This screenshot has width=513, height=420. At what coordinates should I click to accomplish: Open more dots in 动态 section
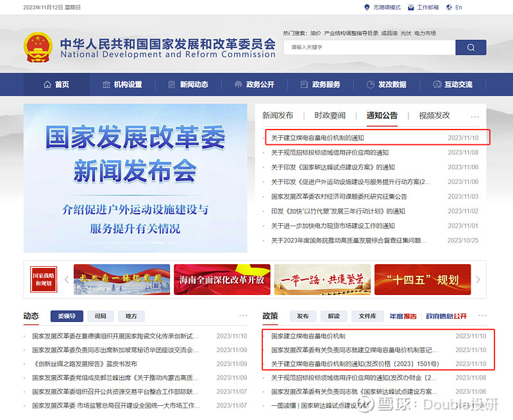click(244, 315)
